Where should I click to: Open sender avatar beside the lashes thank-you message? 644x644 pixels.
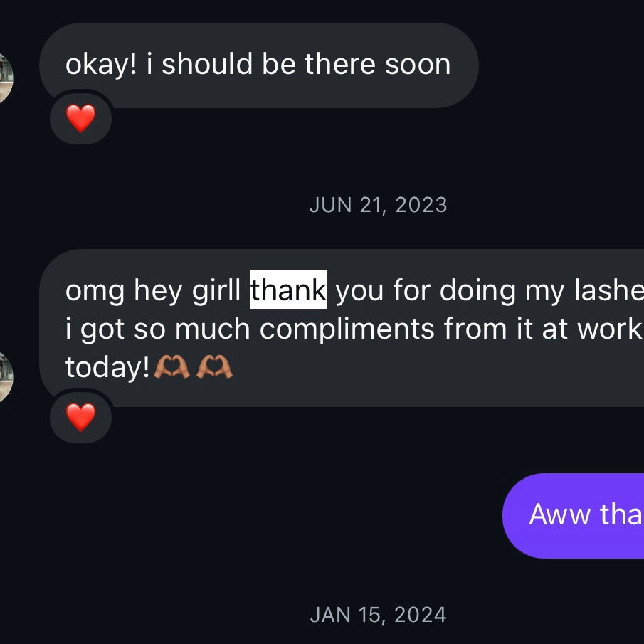(x=6, y=377)
